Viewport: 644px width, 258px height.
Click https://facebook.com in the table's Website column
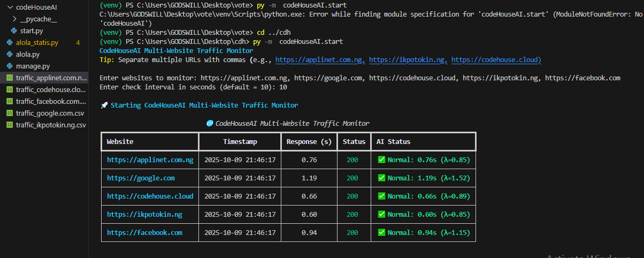point(144,232)
